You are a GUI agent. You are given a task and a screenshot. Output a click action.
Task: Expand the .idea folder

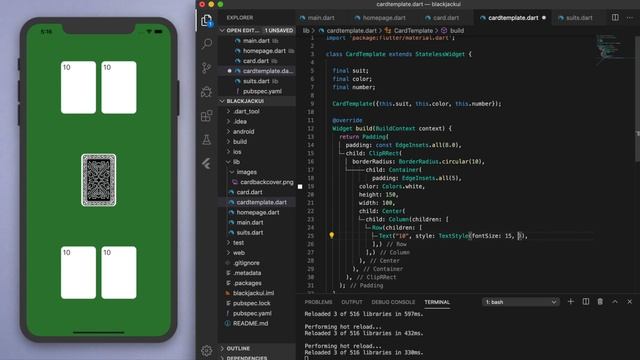pyautogui.click(x=257, y=121)
